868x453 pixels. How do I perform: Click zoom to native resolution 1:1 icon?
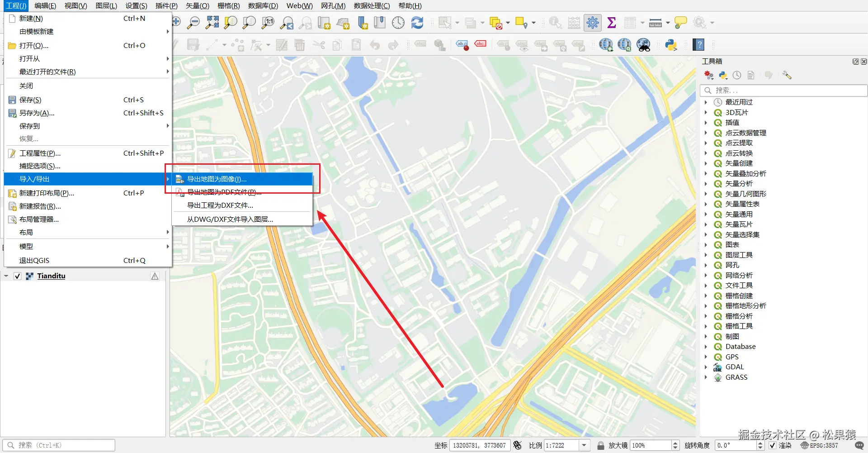268,23
